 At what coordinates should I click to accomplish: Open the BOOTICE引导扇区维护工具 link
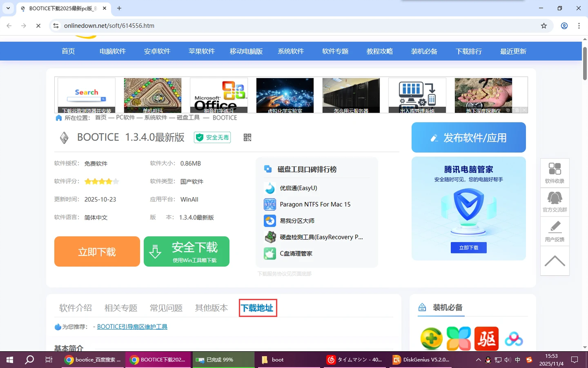[x=132, y=327]
